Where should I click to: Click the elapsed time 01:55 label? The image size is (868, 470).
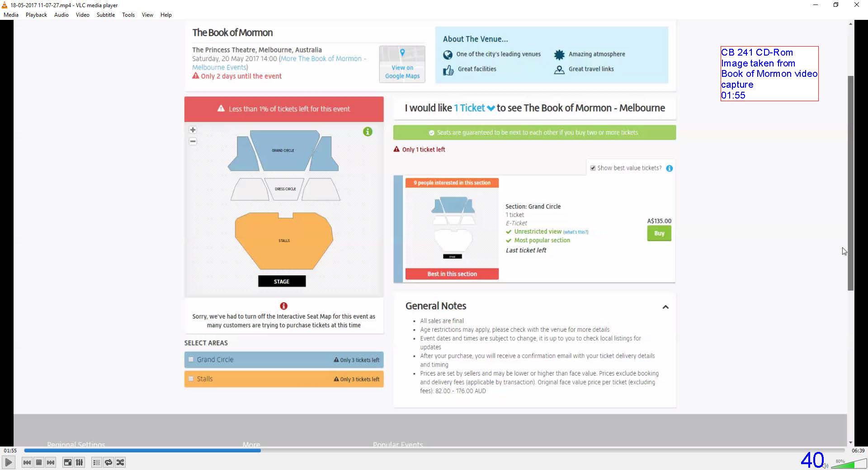[10, 451]
